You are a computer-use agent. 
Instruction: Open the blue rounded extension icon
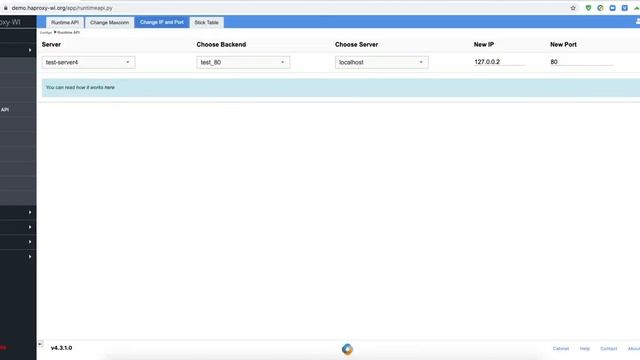[613, 8]
